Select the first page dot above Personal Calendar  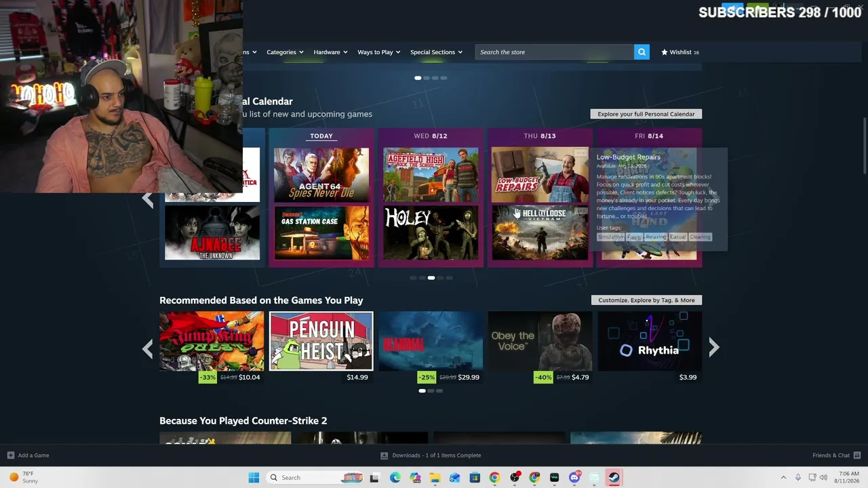[x=418, y=78]
